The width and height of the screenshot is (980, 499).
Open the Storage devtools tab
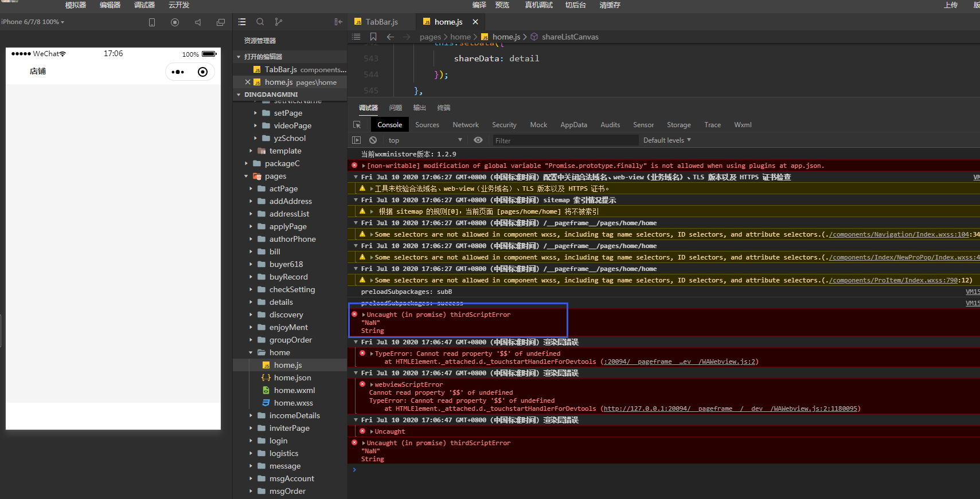click(x=679, y=124)
